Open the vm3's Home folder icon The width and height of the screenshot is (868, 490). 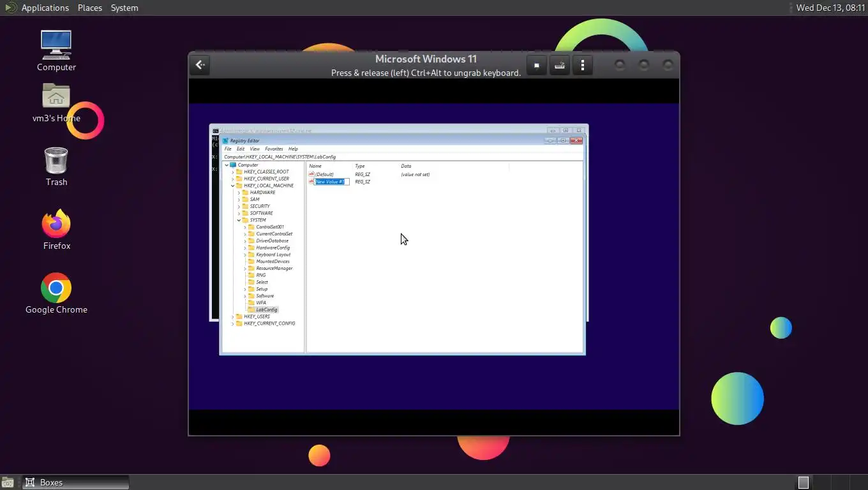(56, 96)
